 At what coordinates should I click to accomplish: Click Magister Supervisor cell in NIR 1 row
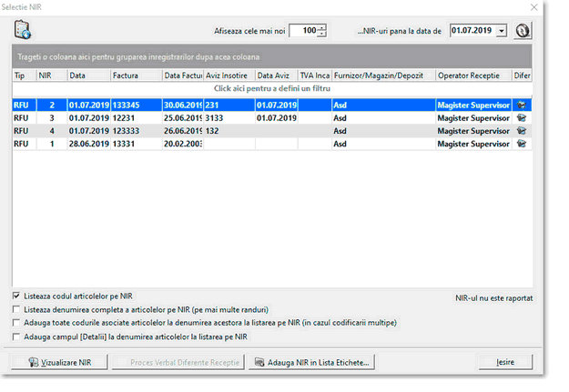pos(473,144)
